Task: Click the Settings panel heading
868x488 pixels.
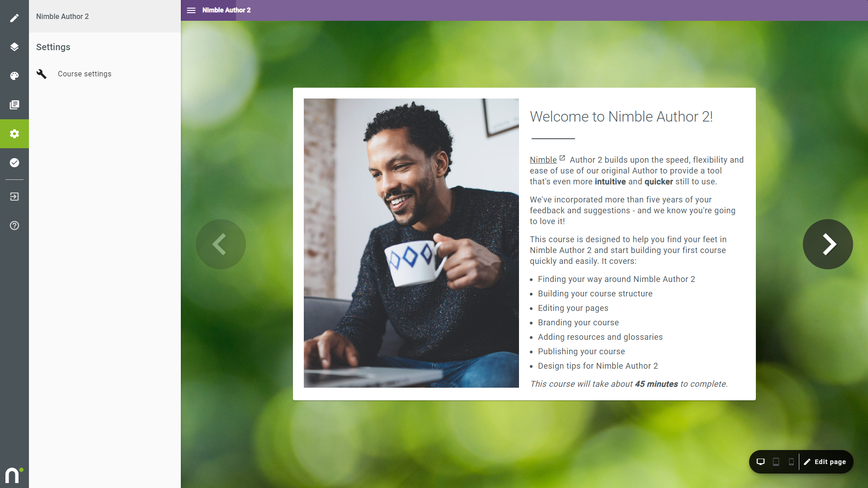Action: tap(53, 47)
